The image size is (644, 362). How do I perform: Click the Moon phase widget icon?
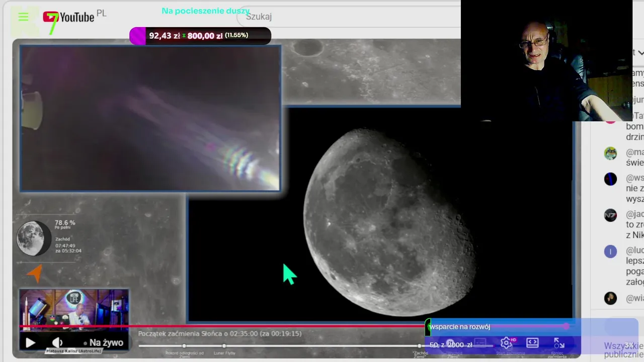coord(34,238)
